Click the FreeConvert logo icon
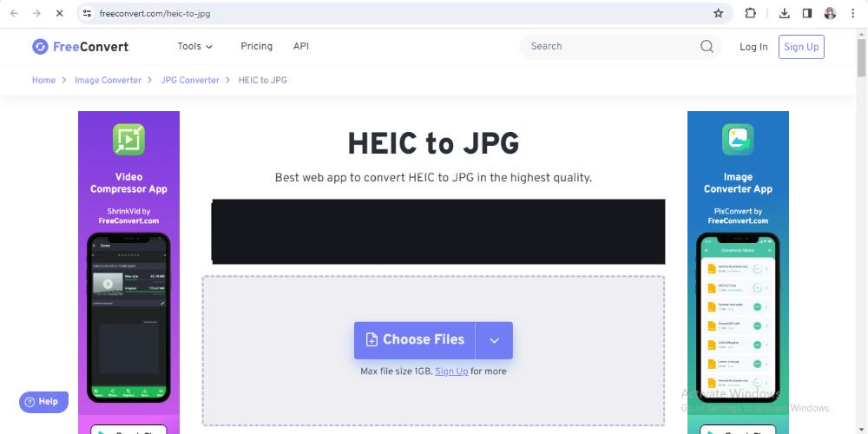 point(40,47)
